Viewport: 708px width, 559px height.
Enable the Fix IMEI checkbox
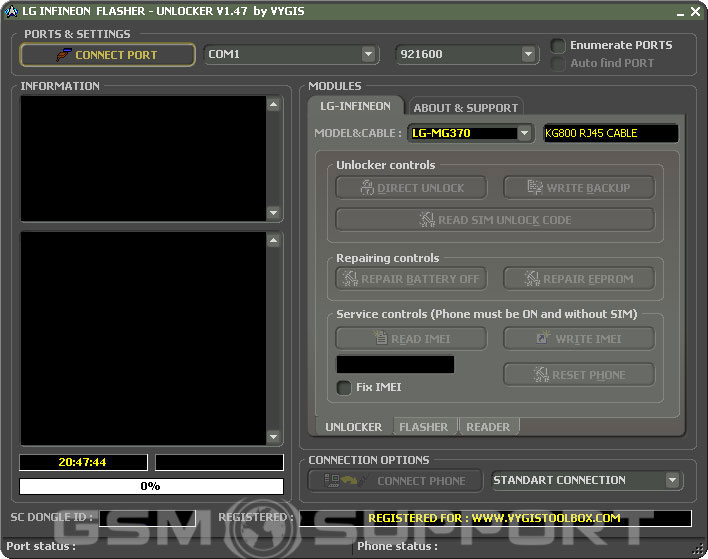344,387
